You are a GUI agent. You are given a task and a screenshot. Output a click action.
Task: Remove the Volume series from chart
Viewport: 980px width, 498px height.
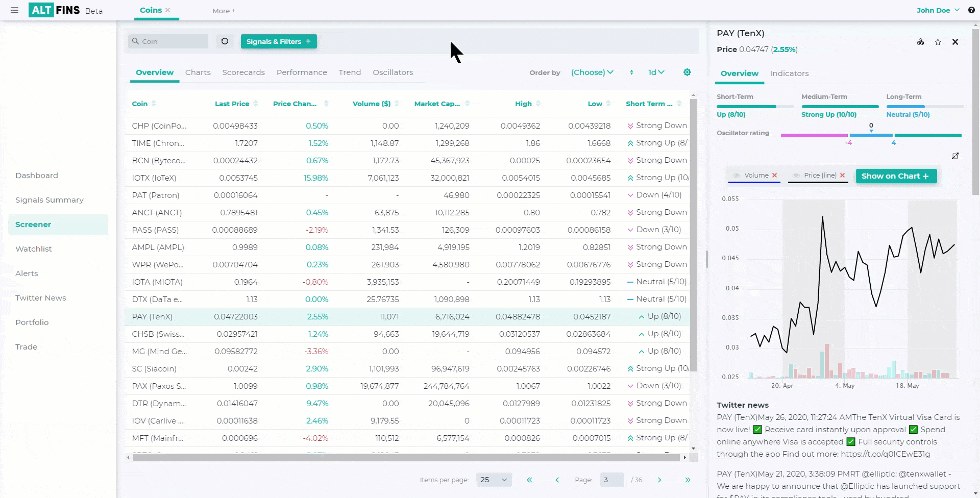(x=774, y=176)
